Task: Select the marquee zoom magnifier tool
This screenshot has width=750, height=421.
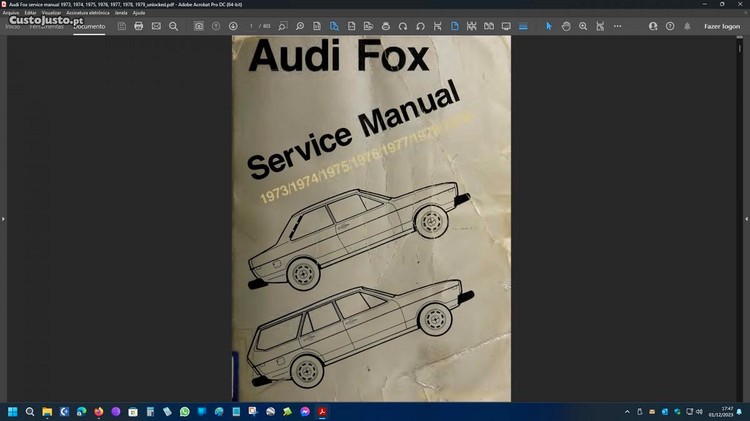Action: [x=583, y=26]
